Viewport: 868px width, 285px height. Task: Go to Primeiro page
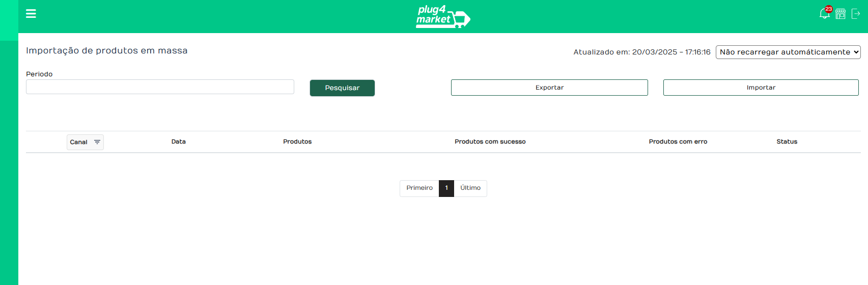pos(419,188)
